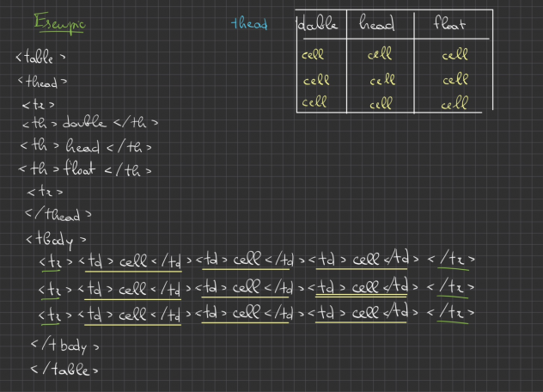543x392 pixels.
Task: Click the 'double' table header cell
Action: click(x=318, y=23)
